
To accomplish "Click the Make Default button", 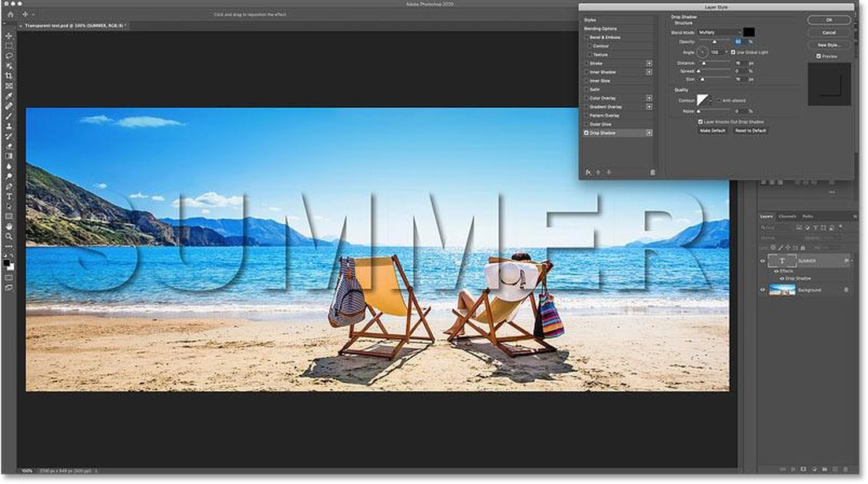I will (x=713, y=131).
